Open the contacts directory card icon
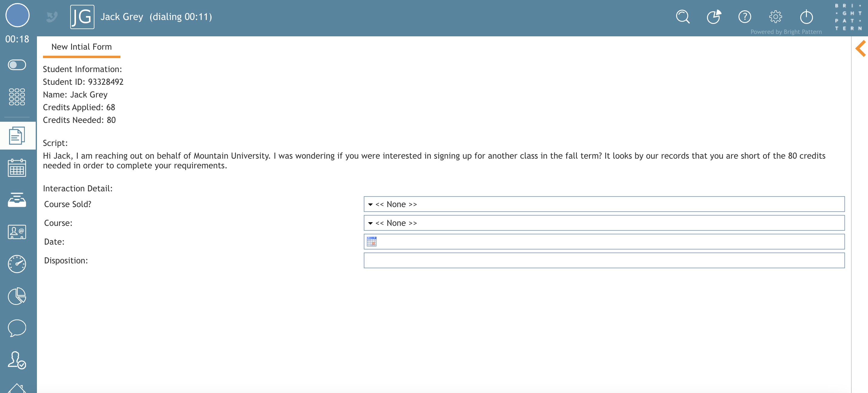This screenshot has width=868, height=393. pos(17,232)
